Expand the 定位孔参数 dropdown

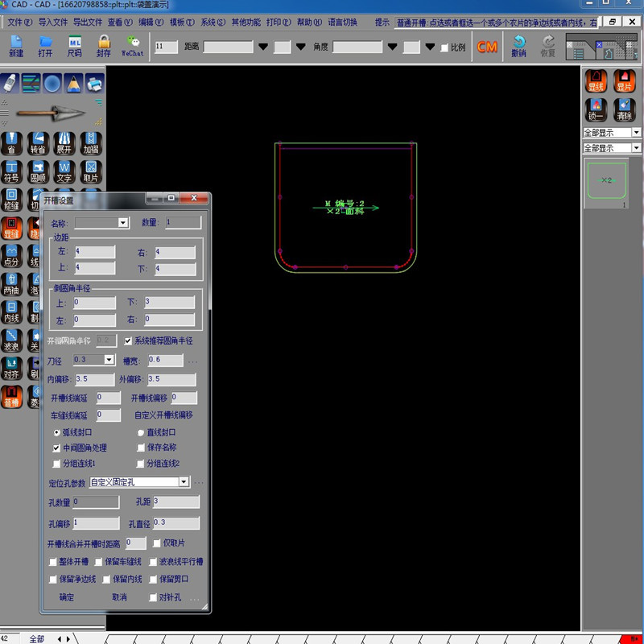point(184,482)
